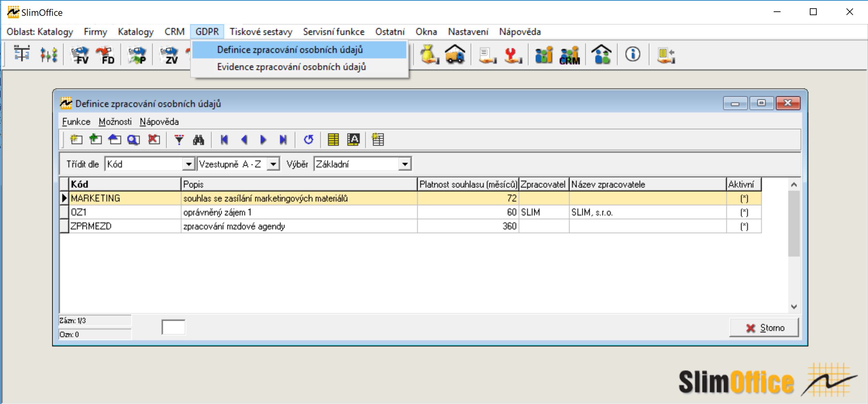Click the starred grid table icon
868x404 pixels.
coord(378,139)
